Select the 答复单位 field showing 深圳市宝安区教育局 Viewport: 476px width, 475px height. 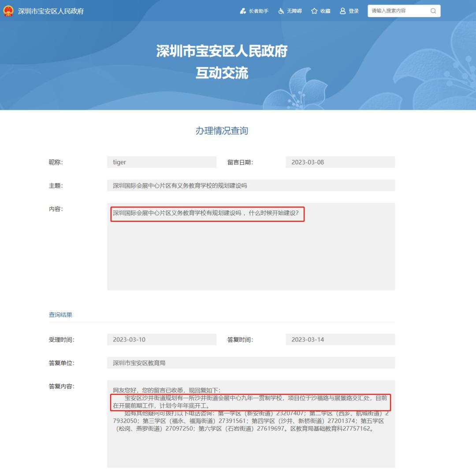coord(250,362)
